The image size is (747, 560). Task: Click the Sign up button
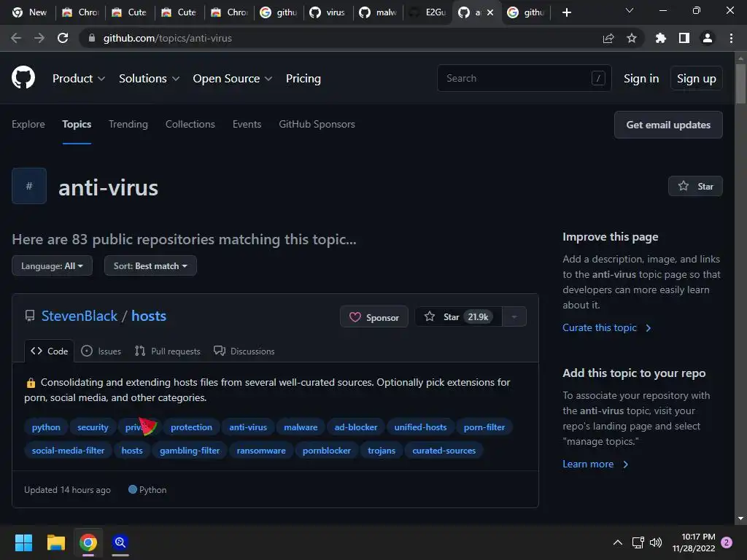(x=696, y=79)
